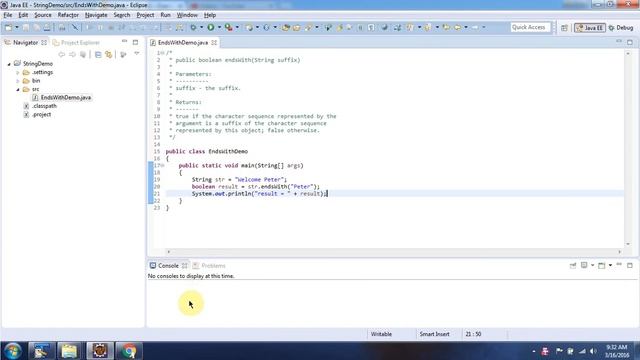Switch to the Project Explorer tab
640x360 pixels.
tap(76, 42)
